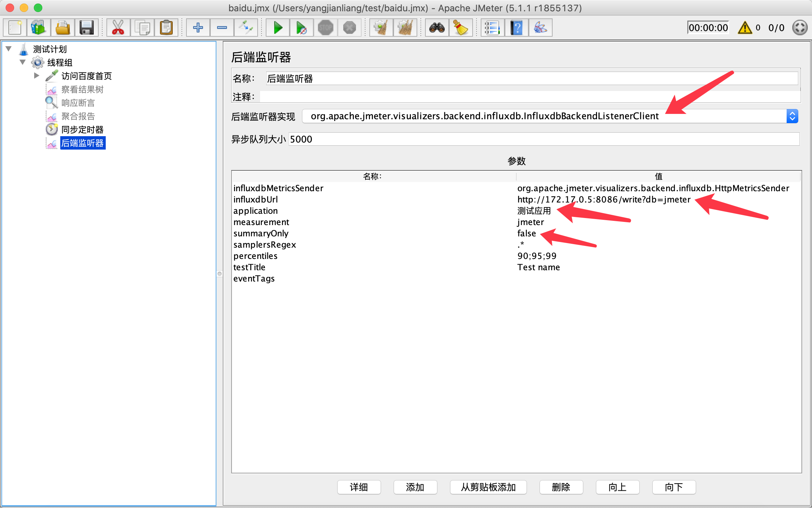Click the Open file folder icon
This screenshot has height=508, width=812.
click(x=62, y=28)
